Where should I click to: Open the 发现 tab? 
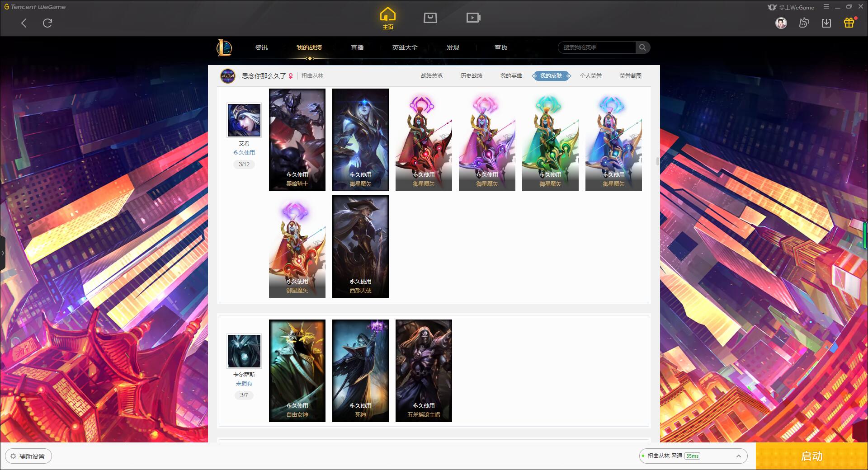pyautogui.click(x=453, y=47)
